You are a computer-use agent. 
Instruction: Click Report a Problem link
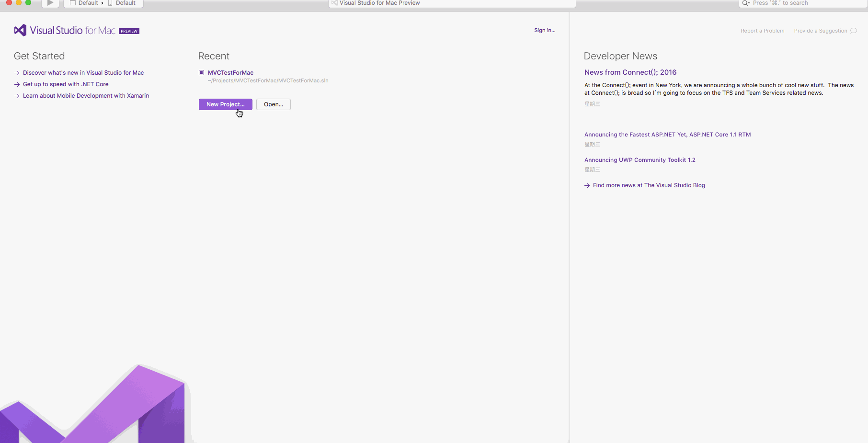tap(763, 31)
